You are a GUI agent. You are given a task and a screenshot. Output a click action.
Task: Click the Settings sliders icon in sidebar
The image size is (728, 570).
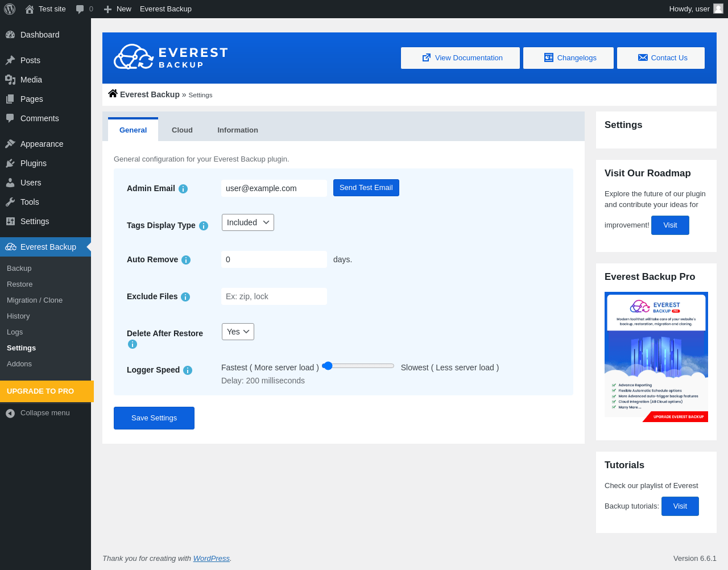tap(10, 221)
